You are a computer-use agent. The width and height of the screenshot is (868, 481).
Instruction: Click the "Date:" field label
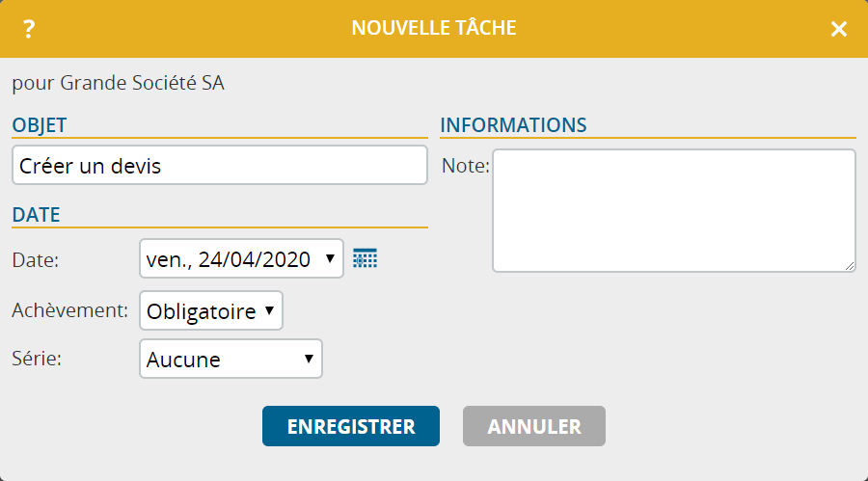tap(36, 259)
